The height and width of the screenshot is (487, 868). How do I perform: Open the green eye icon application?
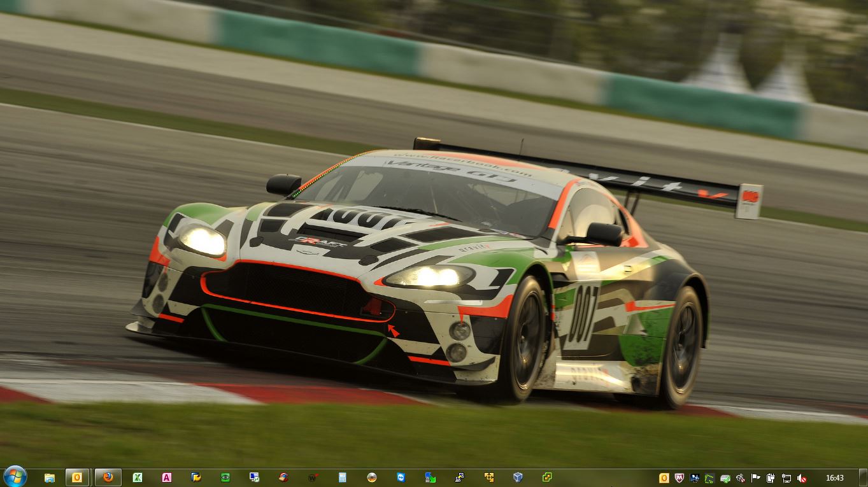(225, 477)
